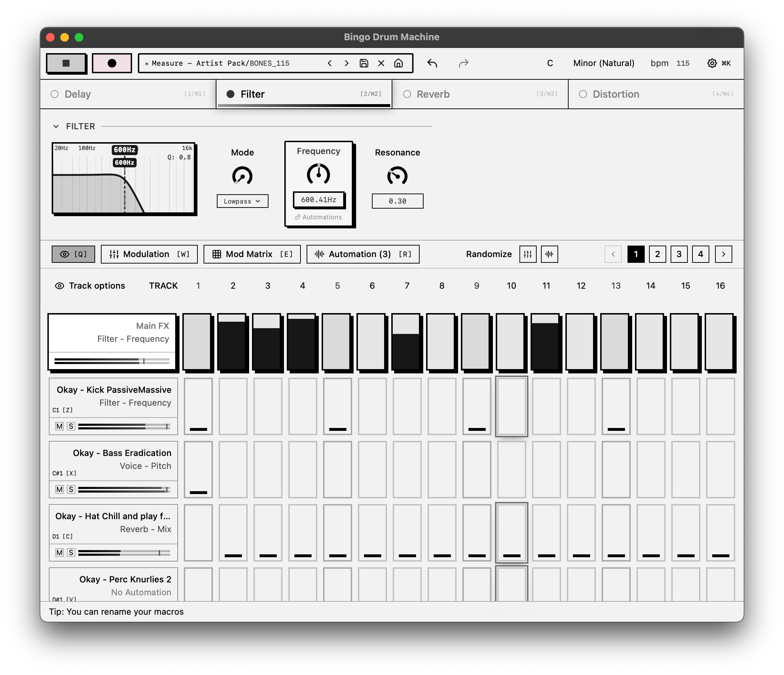
Task: Solo the Okay - Hat Chill track
Action: [71, 553]
